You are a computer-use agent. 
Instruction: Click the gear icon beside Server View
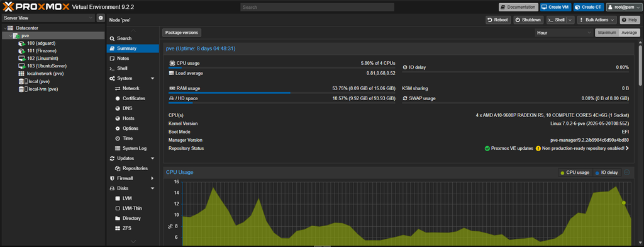(x=101, y=18)
